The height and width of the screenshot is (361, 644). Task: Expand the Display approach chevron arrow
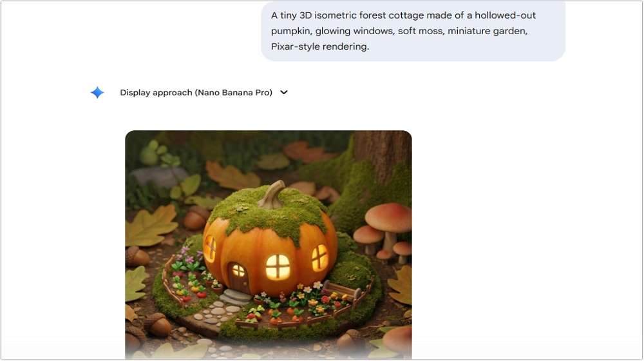[284, 93]
